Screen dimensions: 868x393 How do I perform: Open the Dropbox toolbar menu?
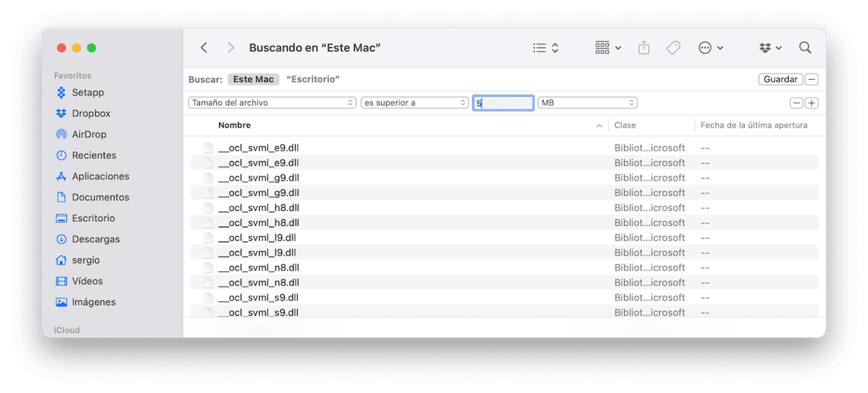(770, 48)
